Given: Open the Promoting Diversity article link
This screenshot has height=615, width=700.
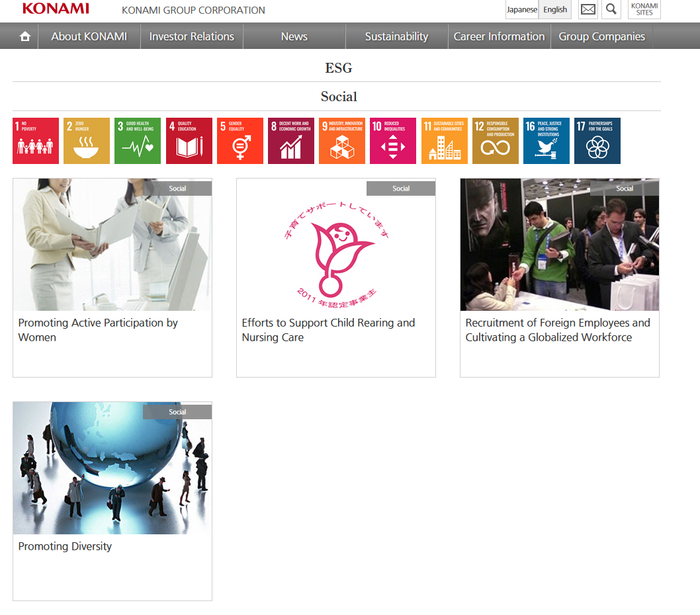Looking at the screenshot, I should pos(65,546).
